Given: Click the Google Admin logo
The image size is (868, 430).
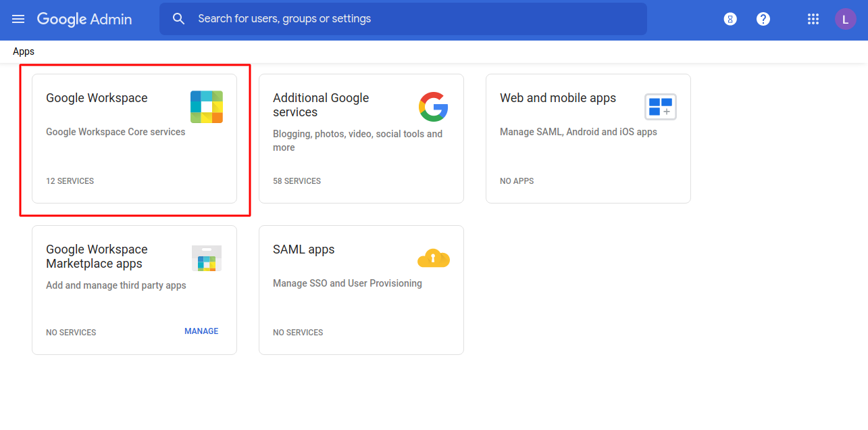Looking at the screenshot, I should (84, 19).
